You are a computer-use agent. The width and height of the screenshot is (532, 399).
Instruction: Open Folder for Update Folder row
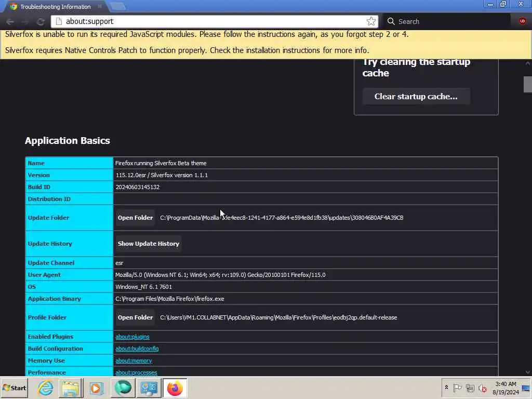[x=135, y=218]
